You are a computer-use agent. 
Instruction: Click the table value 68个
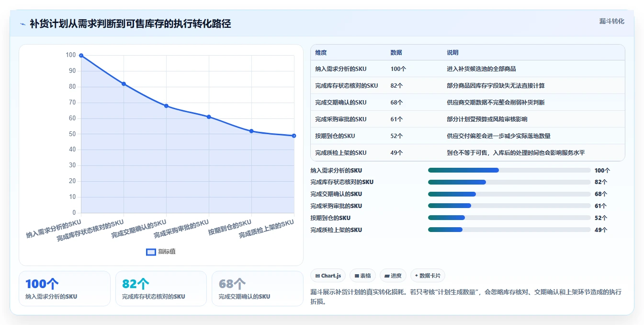click(x=397, y=103)
